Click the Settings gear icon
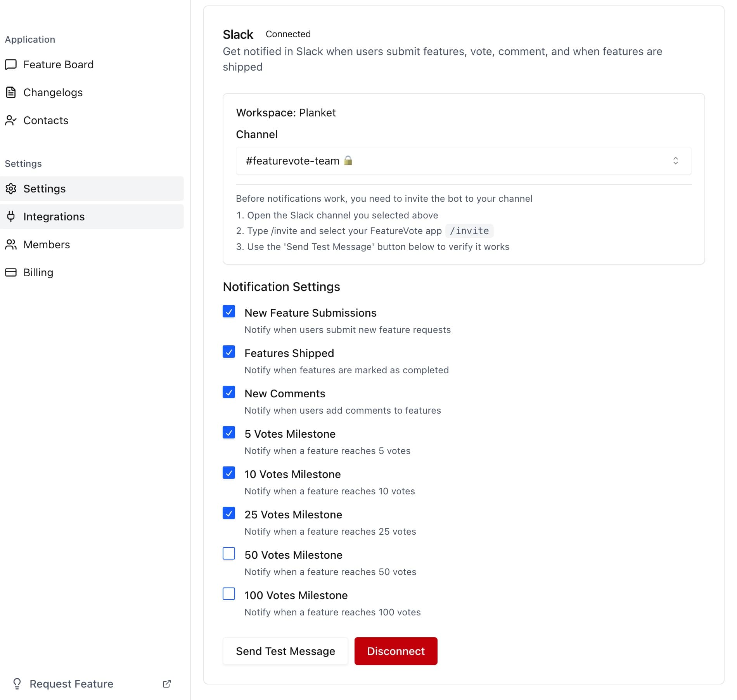 pyautogui.click(x=11, y=189)
